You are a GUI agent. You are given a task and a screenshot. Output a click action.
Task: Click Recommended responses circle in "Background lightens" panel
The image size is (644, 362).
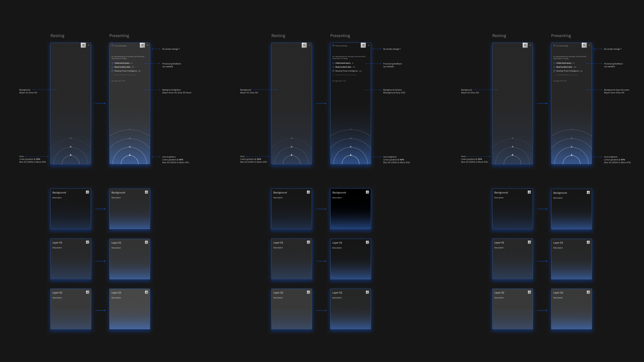(112, 75)
